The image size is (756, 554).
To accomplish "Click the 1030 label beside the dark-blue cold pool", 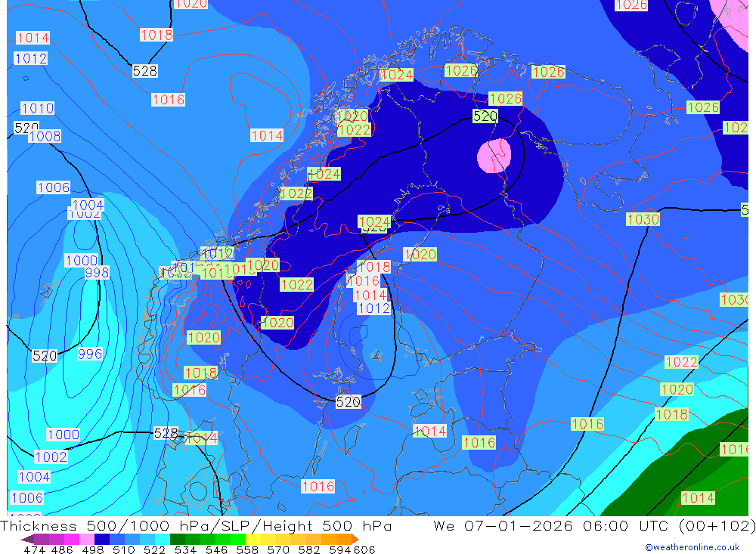I will [x=643, y=219].
